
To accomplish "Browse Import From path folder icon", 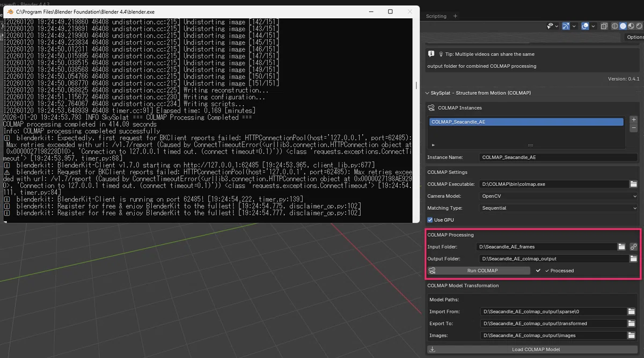I will coord(632,311).
